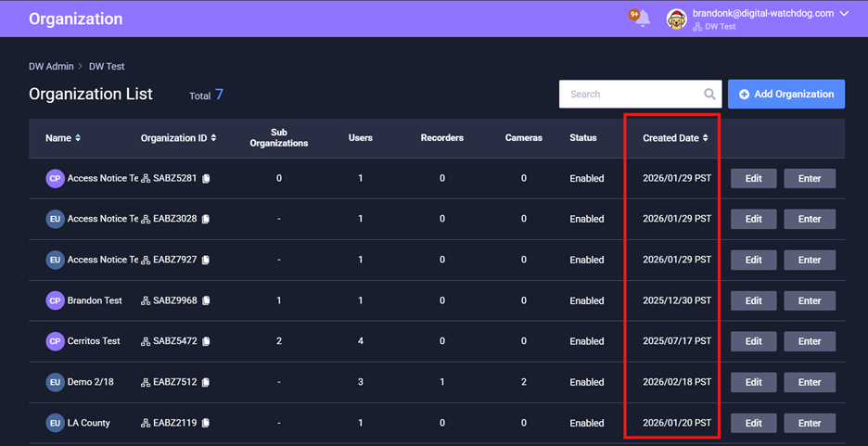Image resolution: width=868 pixels, height=446 pixels.
Task: Click the CP badge beside Brandon Test
Action: [55, 300]
